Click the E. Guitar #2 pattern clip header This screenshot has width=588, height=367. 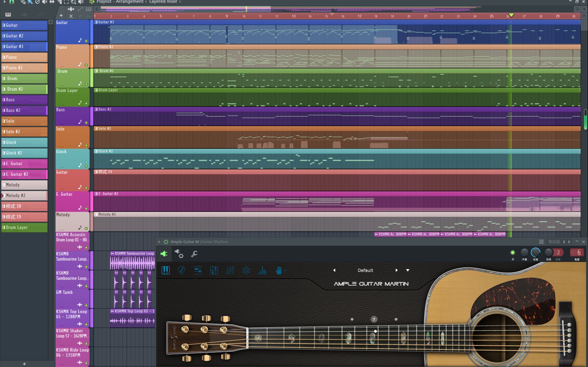pos(337,194)
